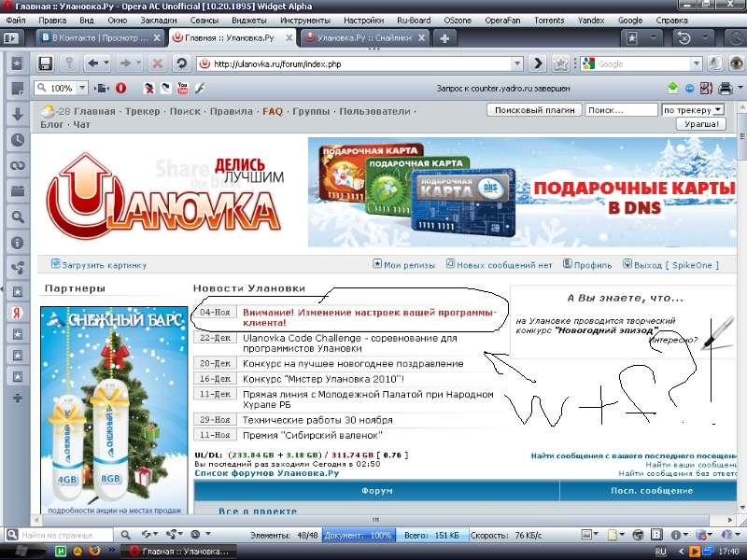Screen dimensions: 747x560
Task: Expand the Forward button history dropdown
Action: click(x=138, y=63)
